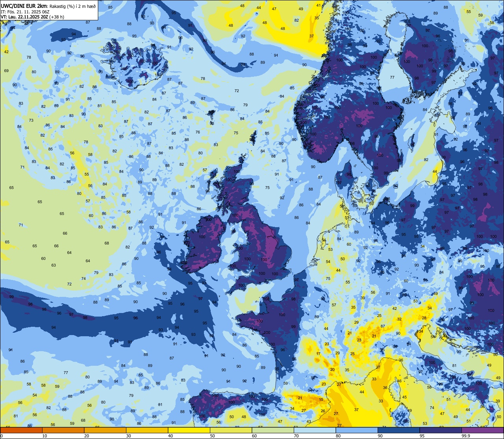The image size is (504, 439).
Task: Click the pale green 60–70% legend swatch
Action: [272, 430]
